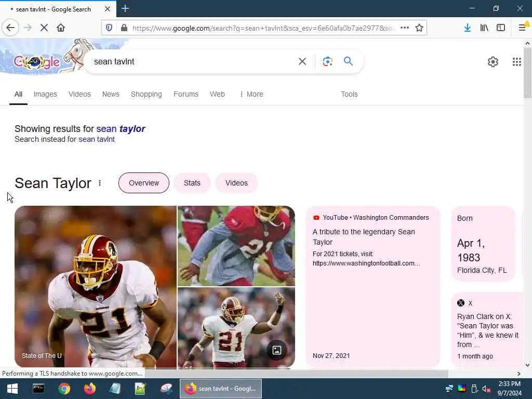
Task: Switch to the Videos search tab
Action: [x=79, y=95]
